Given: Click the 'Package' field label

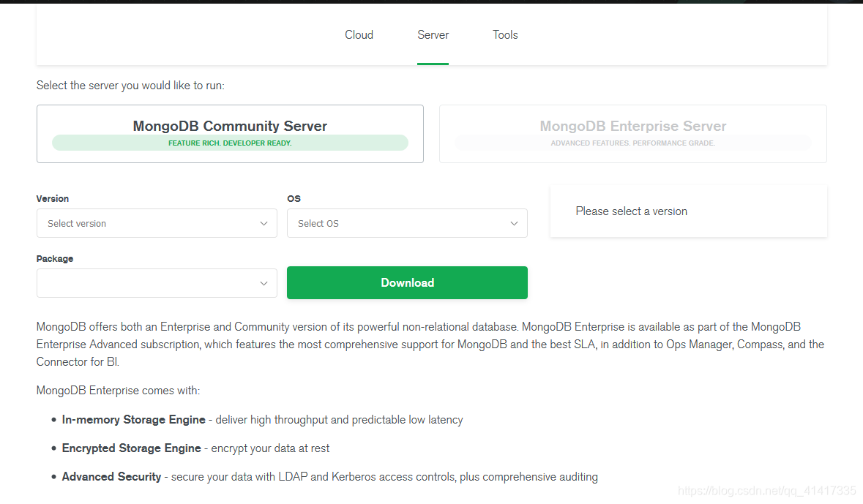Looking at the screenshot, I should pyautogui.click(x=55, y=259).
